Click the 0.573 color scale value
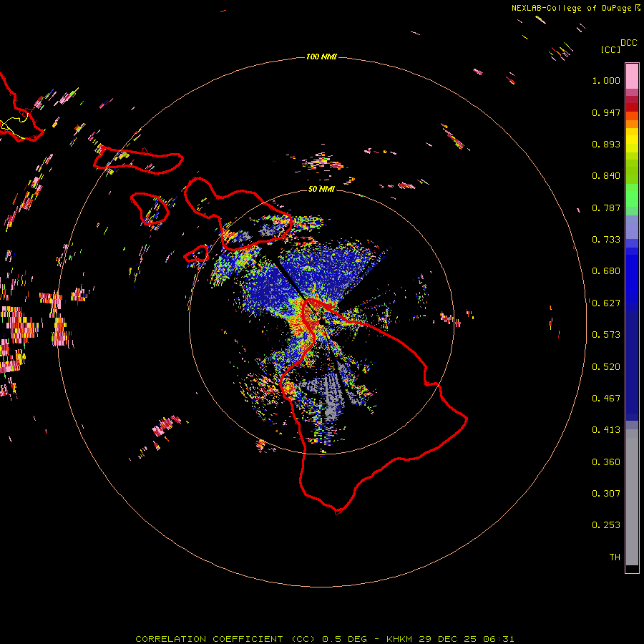Viewport: 644px width, 644px height. [606, 335]
